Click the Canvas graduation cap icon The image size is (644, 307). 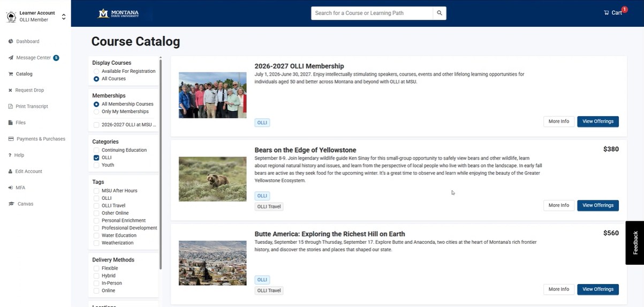point(11,204)
